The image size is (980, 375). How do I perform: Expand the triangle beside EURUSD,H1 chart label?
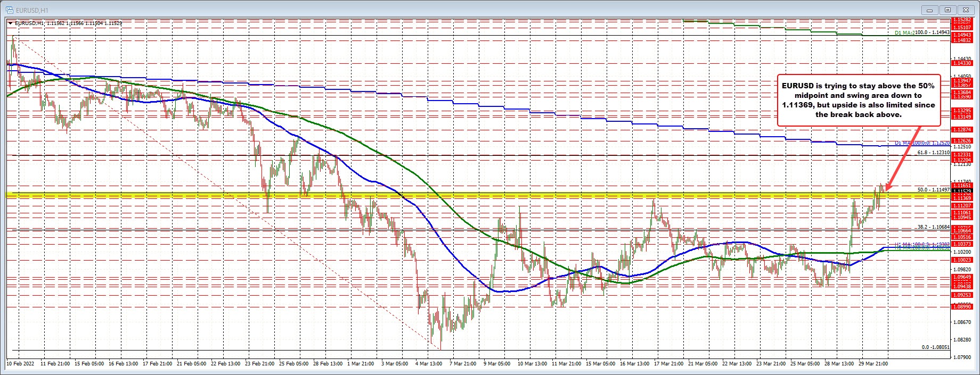tap(10, 23)
